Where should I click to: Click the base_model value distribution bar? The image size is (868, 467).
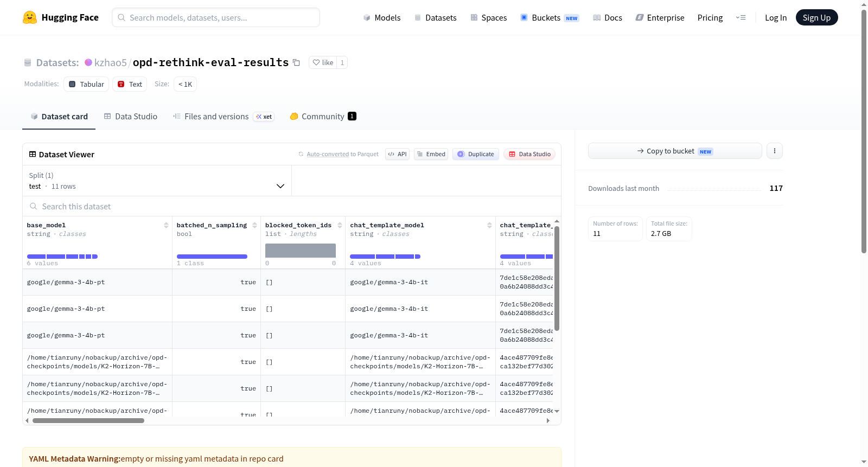[62, 257]
